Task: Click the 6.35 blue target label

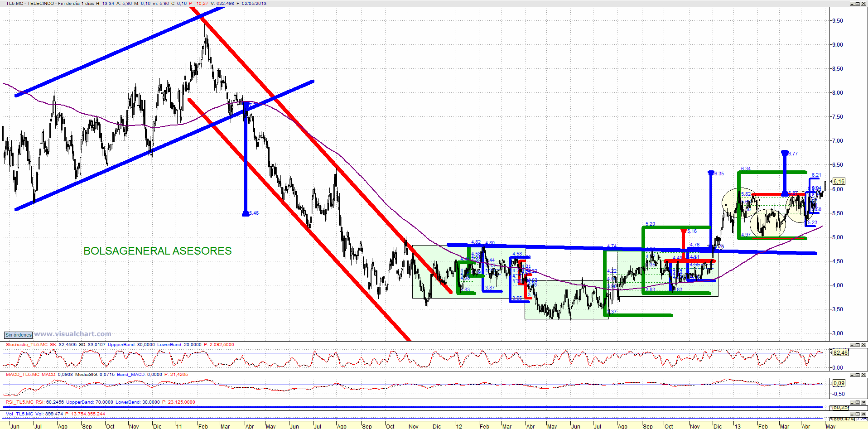Action: coord(719,174)
